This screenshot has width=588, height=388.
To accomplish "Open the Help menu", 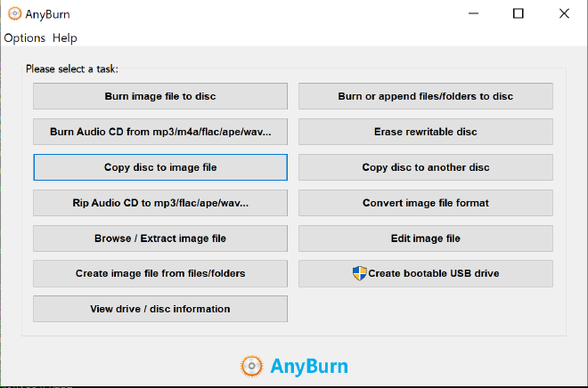I will pos(65,38).
